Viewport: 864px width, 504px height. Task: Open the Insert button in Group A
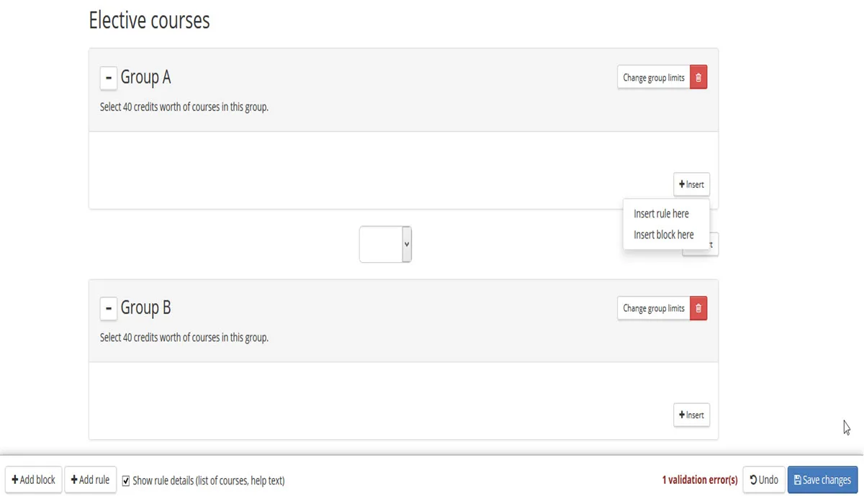click(691, 184)
